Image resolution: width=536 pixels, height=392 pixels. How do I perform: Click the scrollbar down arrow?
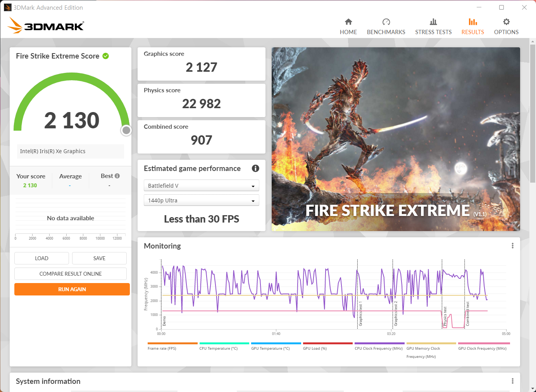coord(533,389)
